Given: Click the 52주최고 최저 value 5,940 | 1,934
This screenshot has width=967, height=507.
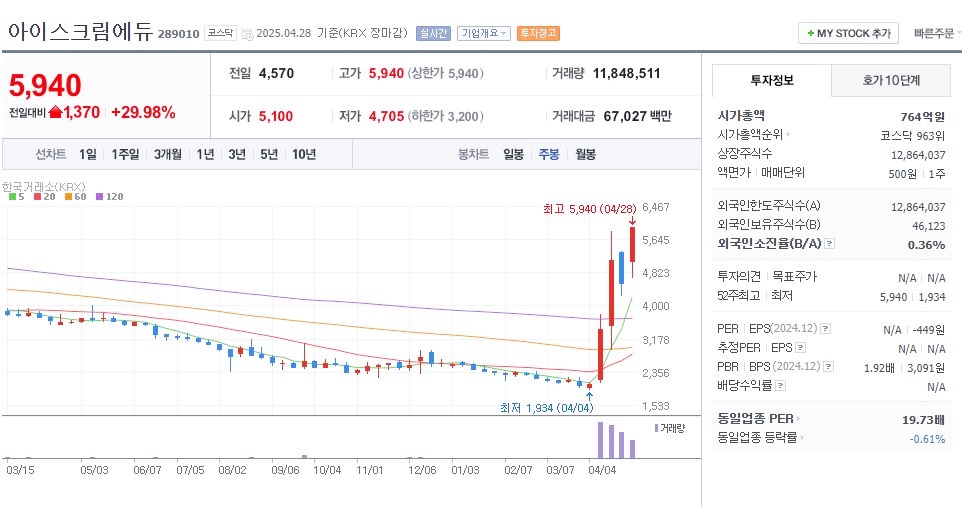Looking at the screenshot, I should click(x=913, y=297).
